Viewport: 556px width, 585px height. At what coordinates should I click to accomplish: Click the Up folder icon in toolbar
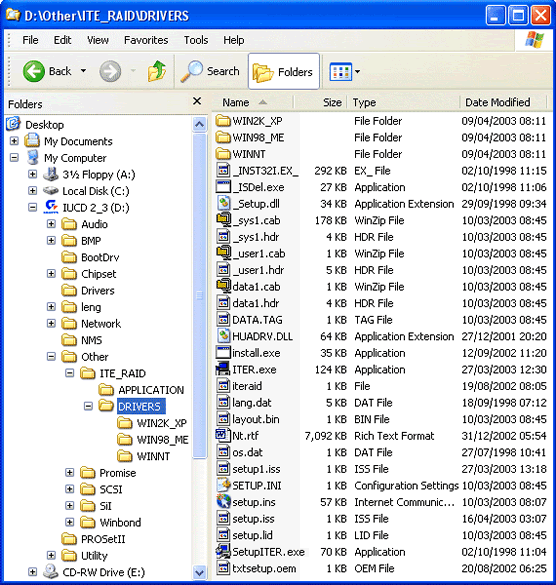pos(157,71)
